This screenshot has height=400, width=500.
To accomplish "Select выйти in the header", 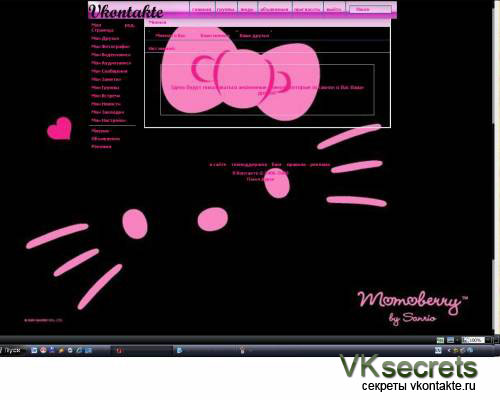I will (334, 10).
